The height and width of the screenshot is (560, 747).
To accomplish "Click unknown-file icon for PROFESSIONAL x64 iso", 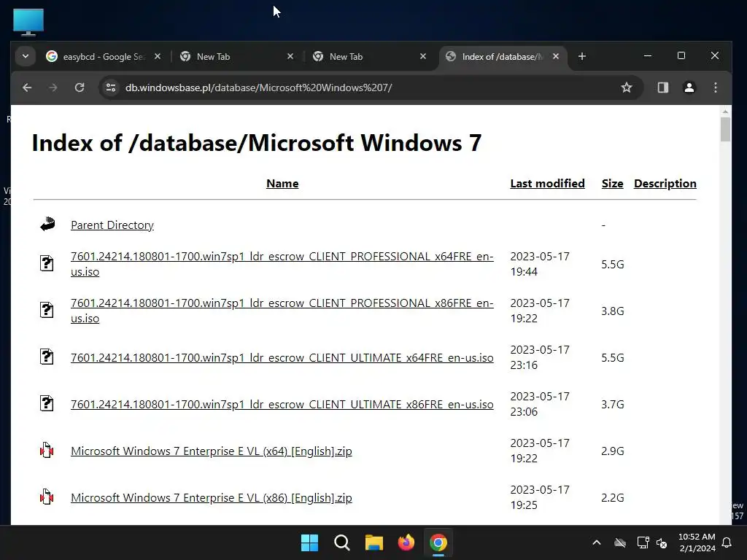I will point(47,262).
